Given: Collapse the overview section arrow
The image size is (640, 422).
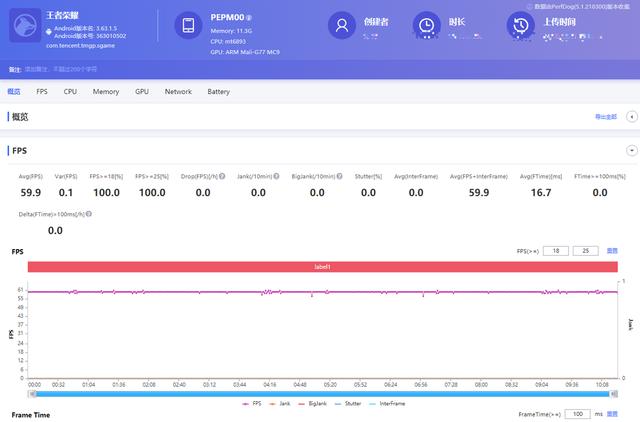Looking at the screenshot, I should 631,117.
